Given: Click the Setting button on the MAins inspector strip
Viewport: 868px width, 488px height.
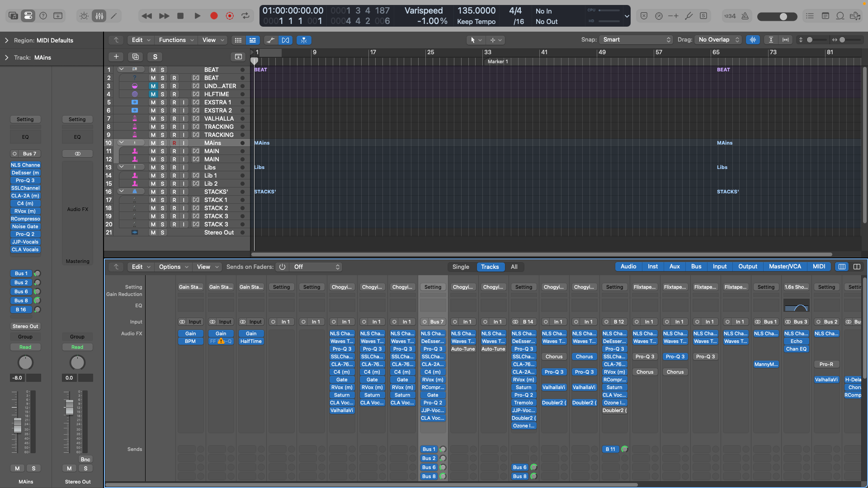Looking at the screenshot, I should [x=25, y=119].
